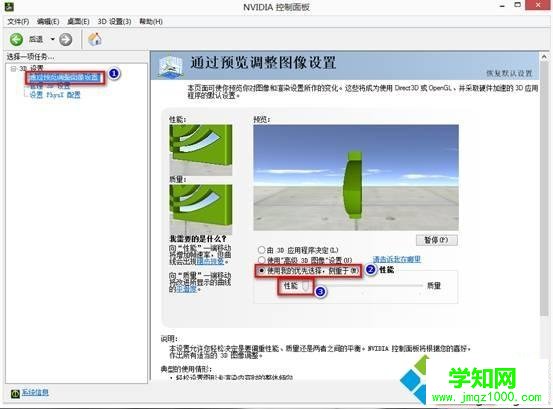This screenshot has width=553, height=409.
Task: Collapse the 3D 设置 tree node
Action: (x=13, y=68)
